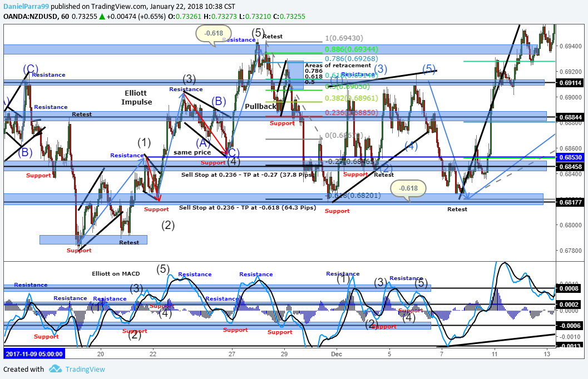Open the DanielParra99 author profile link
Image resolution: width=588 pixels, height=379 pixels.
click(x=26, y=6)
